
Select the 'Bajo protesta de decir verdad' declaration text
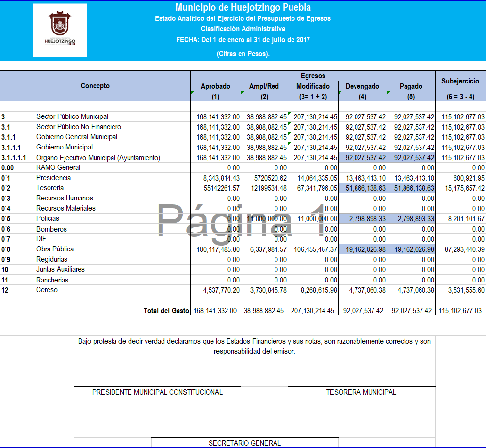[254, 346]
